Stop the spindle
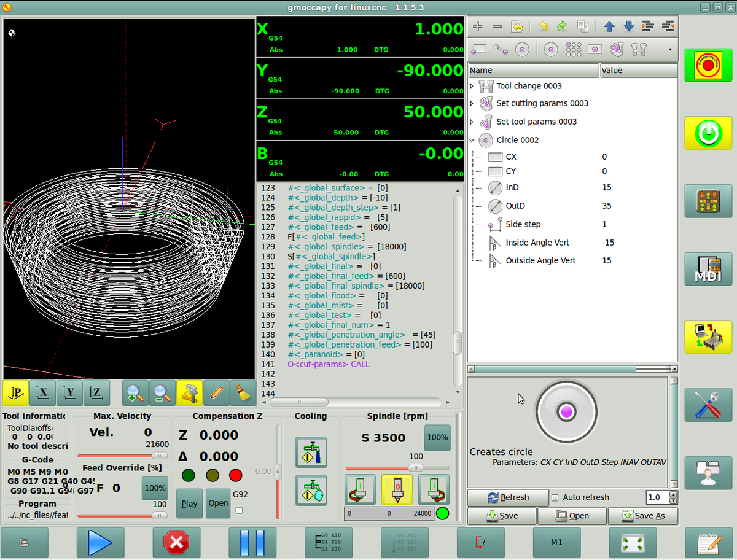Screen dimensions: 737x560 pyautogui.click(x=396, y=489)
